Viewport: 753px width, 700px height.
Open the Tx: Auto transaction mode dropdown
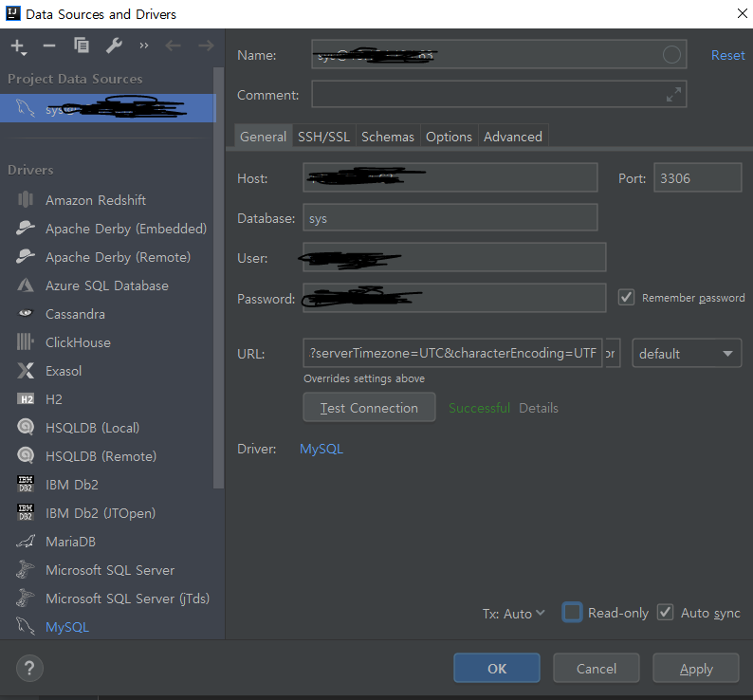click(x=513, y=614)
